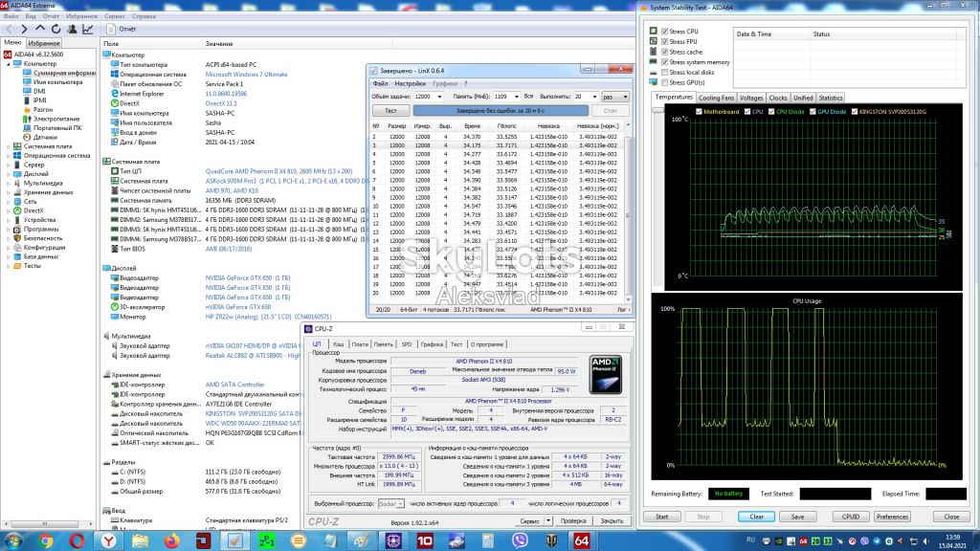The width and height of the screenshot is (980, 551).
Task: Open the Файл menu in AIDA64
Action: click(11, 16)
